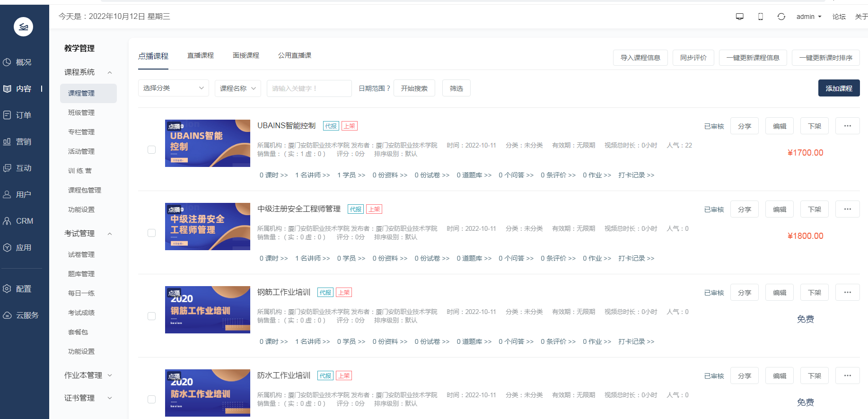Open 订单 orders in the sidebar

click(x=23, y=115)
